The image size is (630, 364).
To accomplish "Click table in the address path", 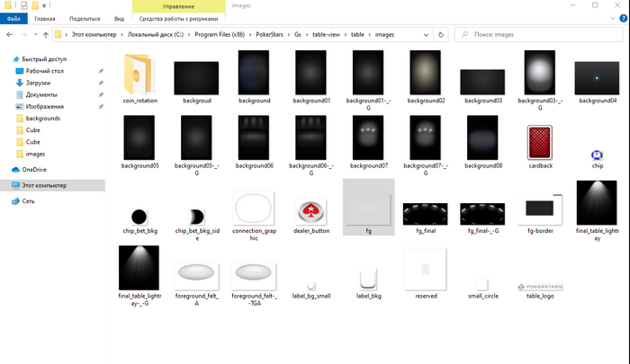I will click(357, 35).
